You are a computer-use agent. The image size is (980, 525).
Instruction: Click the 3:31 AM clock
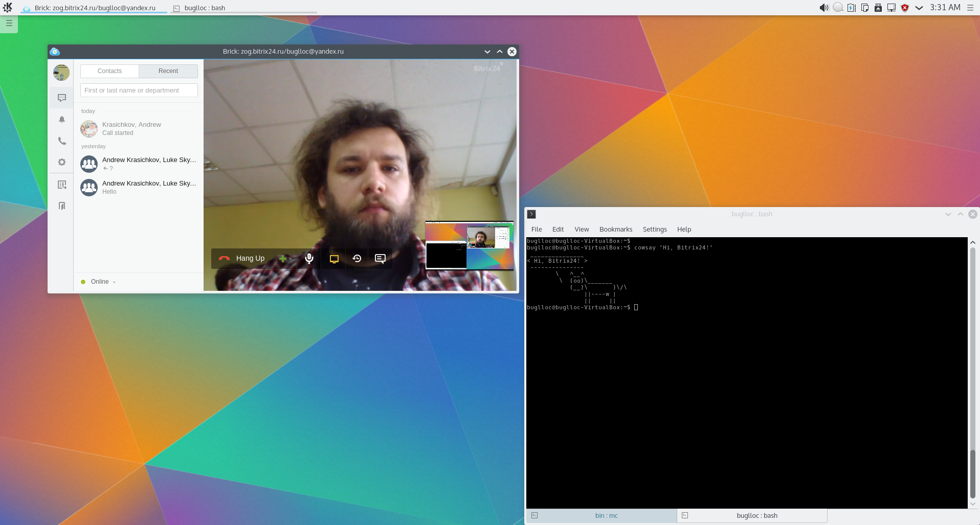point(945,8)
